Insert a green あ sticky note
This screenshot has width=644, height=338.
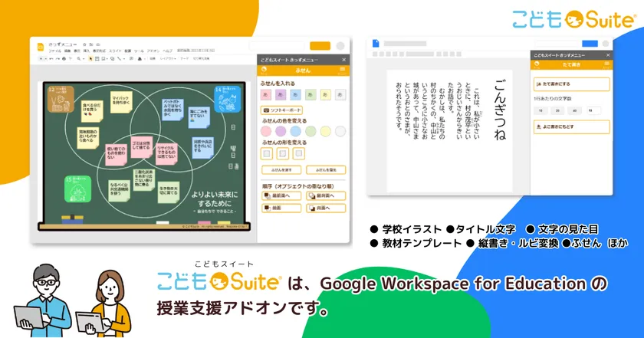click(310, 95)
